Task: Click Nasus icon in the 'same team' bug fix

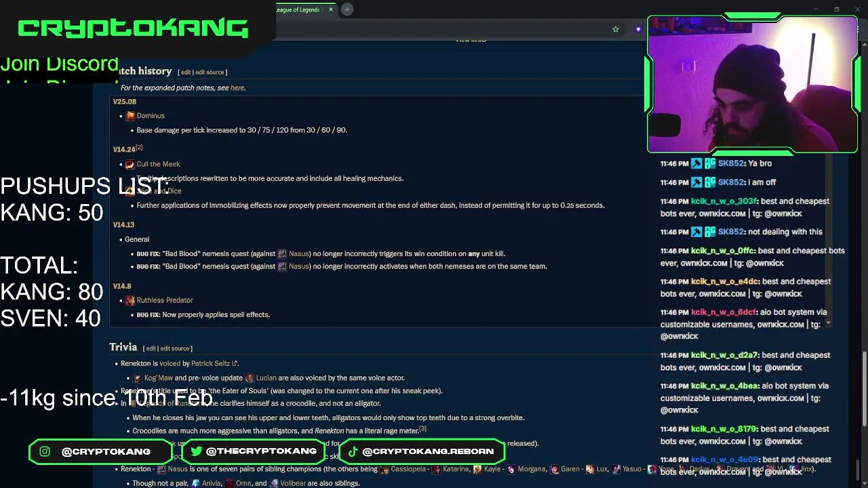Action: pos(282,267)
